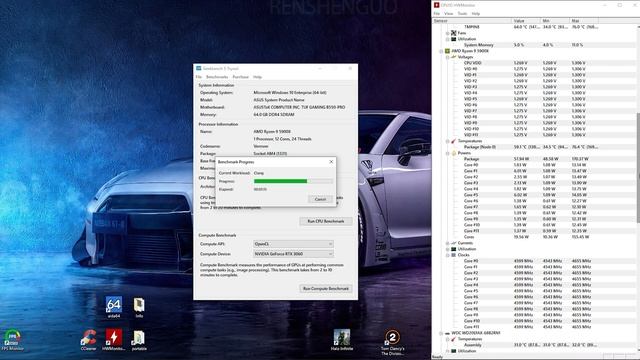The image size is (640, 360).
Task: Click the WDC hard drive icon
Action: point(447,333)
